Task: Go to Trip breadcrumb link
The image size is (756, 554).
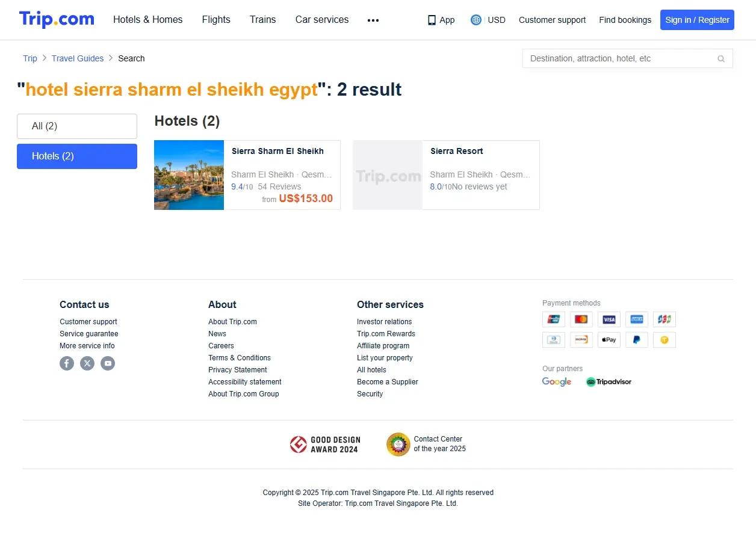Action: tap(30, 58)
